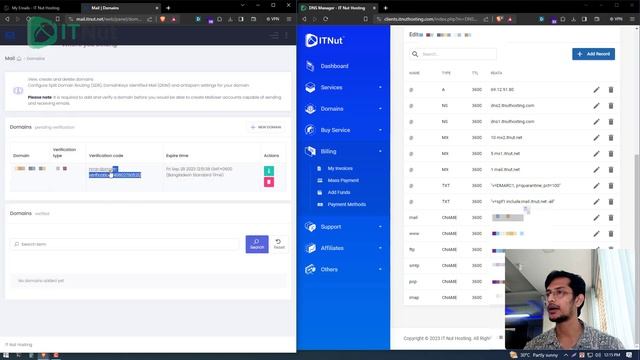Delete the www CNAME record
The width and height of the screenshot is (640, 360).
(x=611, y=233)
